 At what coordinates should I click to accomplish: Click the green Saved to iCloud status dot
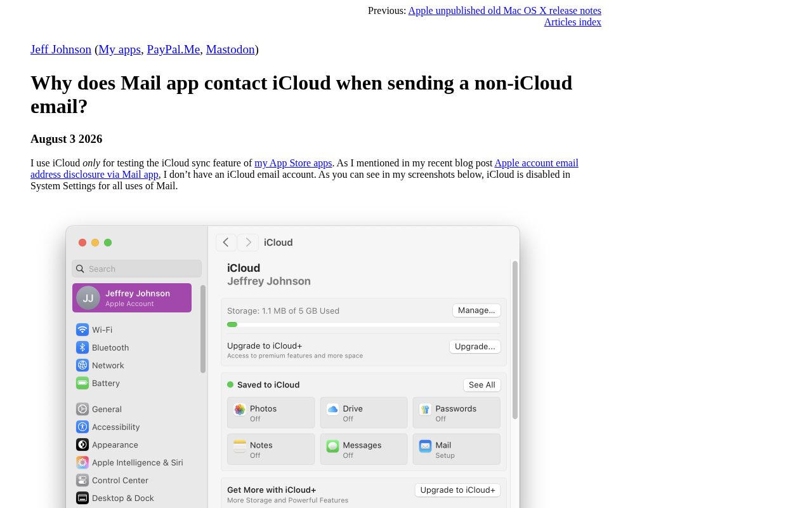[230, 385]
